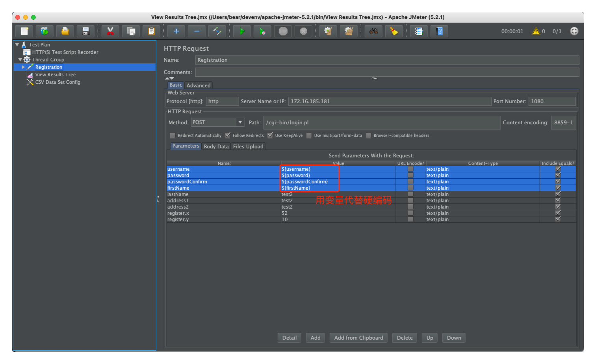This screenshot has height=364, width=596.
Task: Start the test with green play icon
Action: click(242, 31)
